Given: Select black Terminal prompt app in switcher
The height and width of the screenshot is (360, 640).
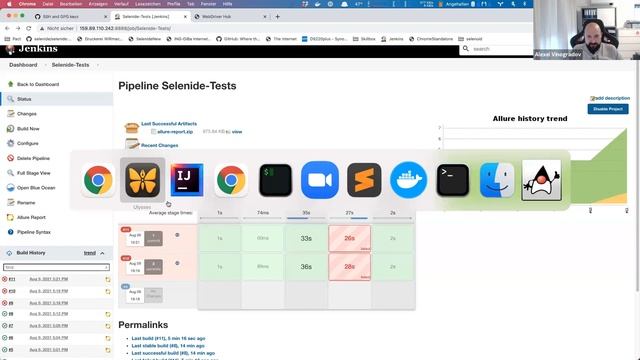Looking at the screenshot, I should (453, 180).
